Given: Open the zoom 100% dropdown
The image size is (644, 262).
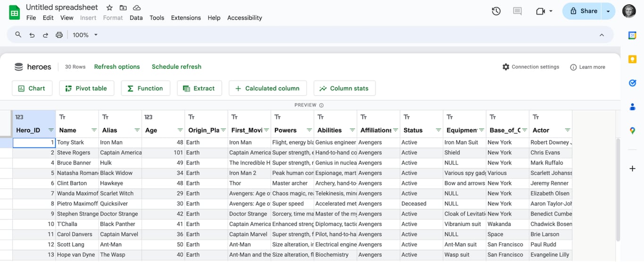Looking at the screenshot, I should [85, 35].
